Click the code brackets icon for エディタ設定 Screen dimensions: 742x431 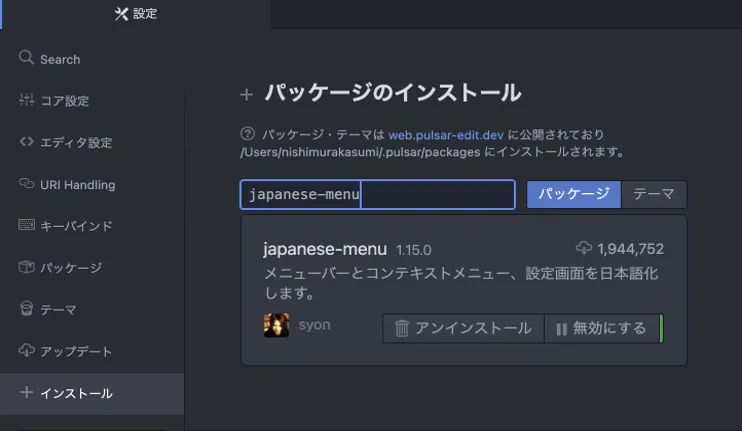tap(26, 141)
